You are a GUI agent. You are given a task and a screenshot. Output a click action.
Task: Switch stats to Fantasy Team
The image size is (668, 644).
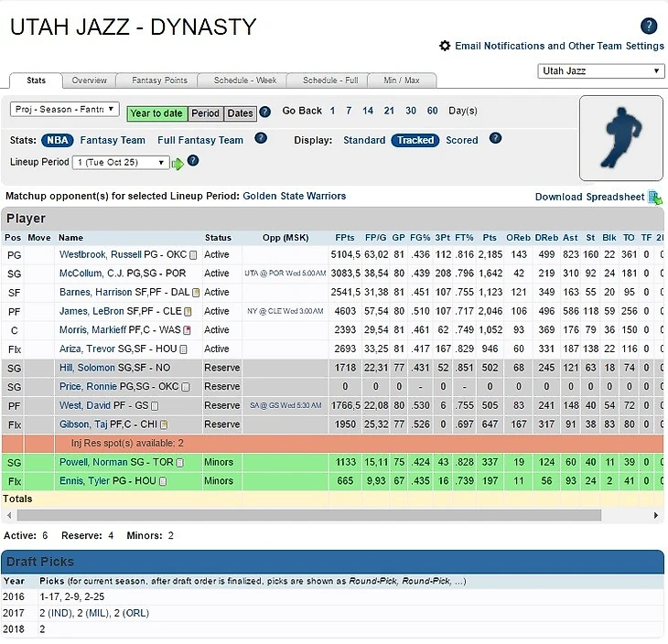[113, 140]
